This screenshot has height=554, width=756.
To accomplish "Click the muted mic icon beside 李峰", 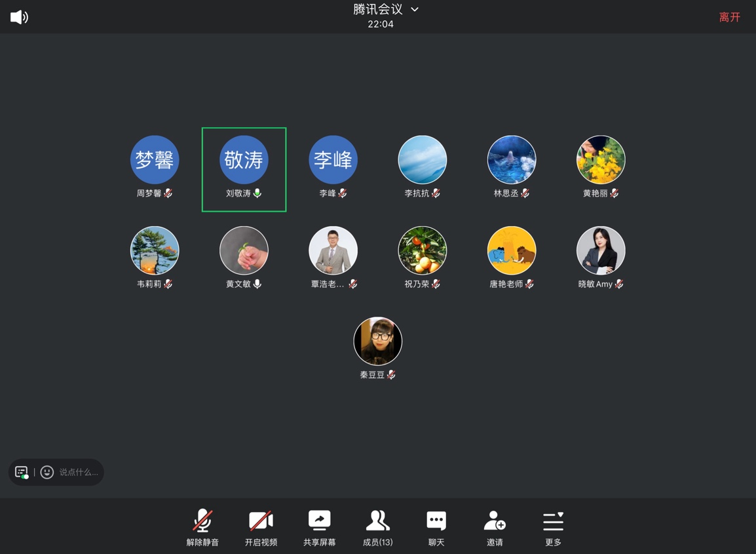I will pos(343,193).
